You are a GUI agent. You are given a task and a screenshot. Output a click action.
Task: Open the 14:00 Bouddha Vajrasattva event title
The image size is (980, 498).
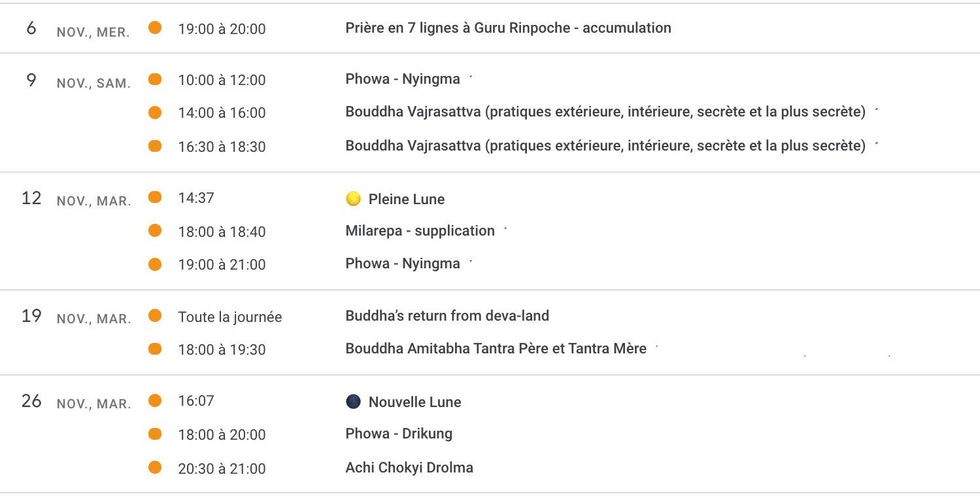click(x=605, y=112)
